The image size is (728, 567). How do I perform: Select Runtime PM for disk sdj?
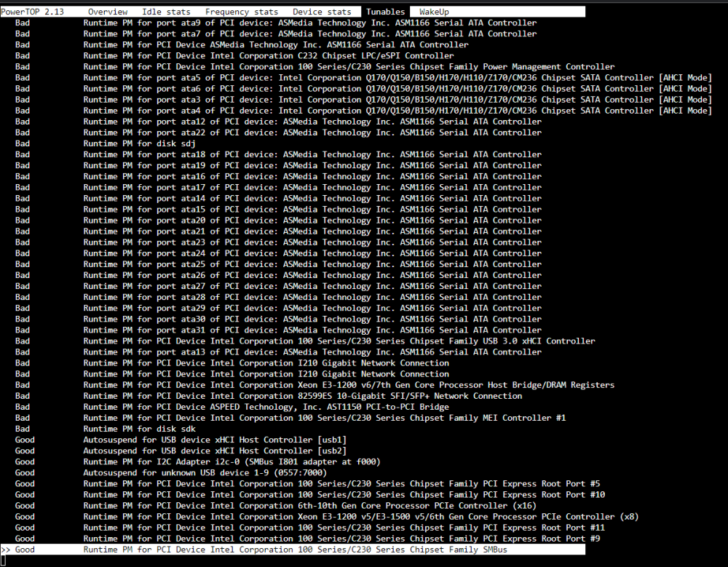pyautogui.click(x=106, y=143)
